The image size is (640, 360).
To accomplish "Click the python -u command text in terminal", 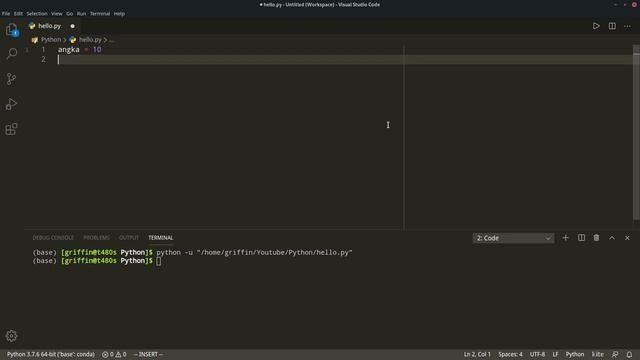I will 254,252.
